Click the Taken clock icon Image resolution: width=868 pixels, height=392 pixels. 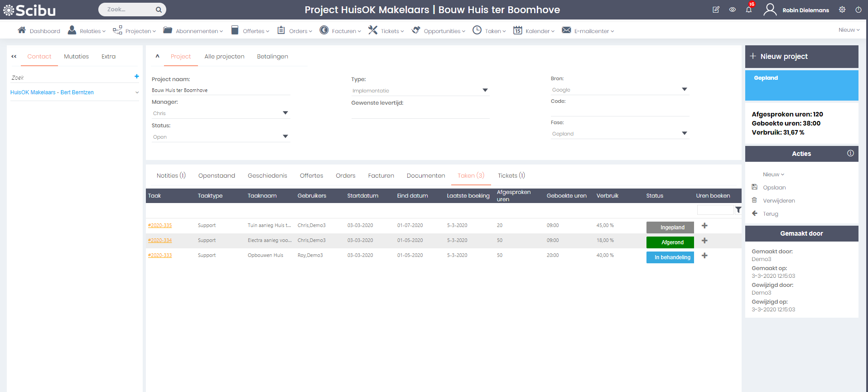[477, 30]
